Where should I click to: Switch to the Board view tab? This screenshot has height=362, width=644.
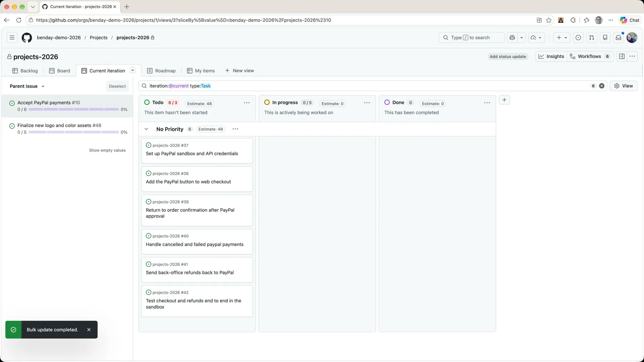(59, 71)
